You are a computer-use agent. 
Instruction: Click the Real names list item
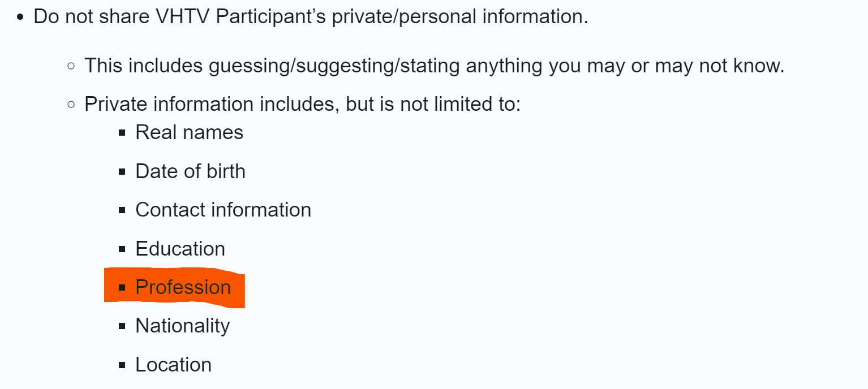tap(189, 132)
